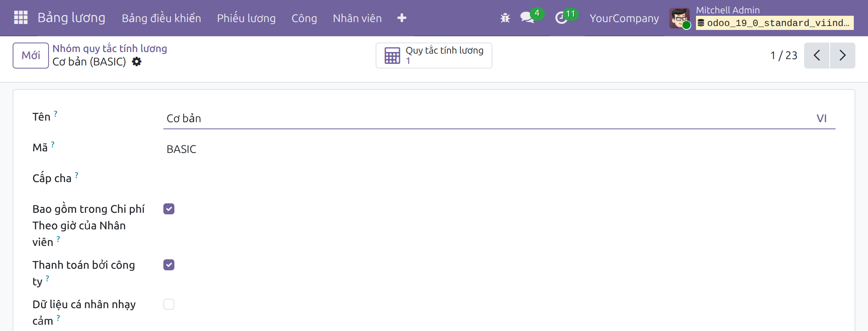Enable Dữ liệu cá nhân nhạy cảm checkbox
868x331 pixels.
click(169, 304)
